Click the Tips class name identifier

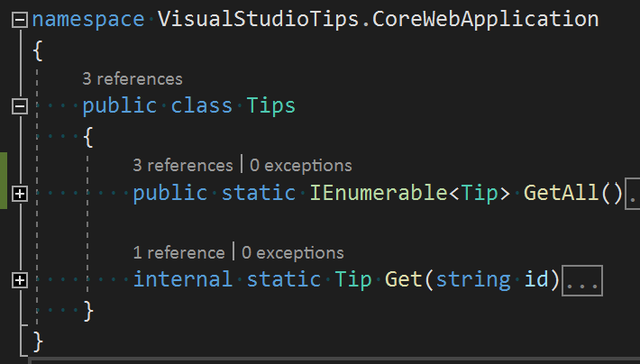(271, 105)
